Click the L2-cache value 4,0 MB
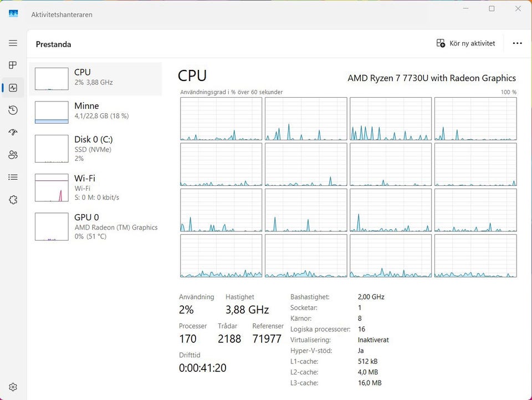Image resolution: width=532 pixels, height=400 pixels. [x=368, y=372]
